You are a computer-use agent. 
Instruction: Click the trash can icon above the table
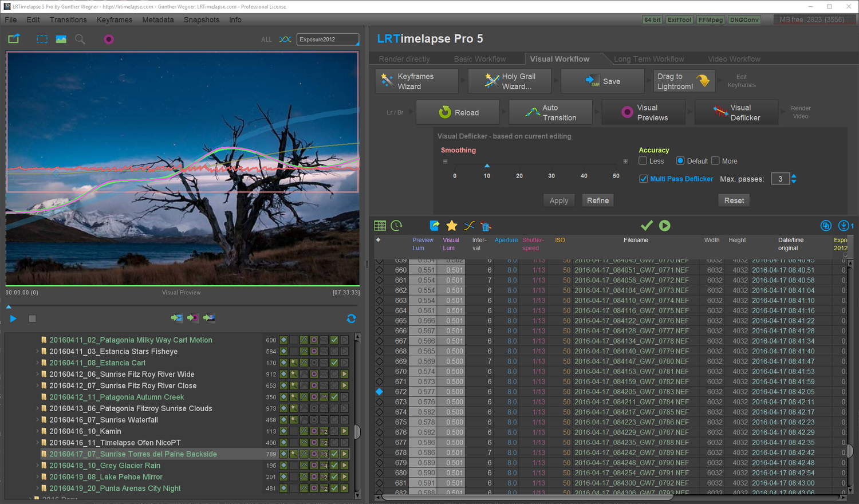(x=486, y=226)
